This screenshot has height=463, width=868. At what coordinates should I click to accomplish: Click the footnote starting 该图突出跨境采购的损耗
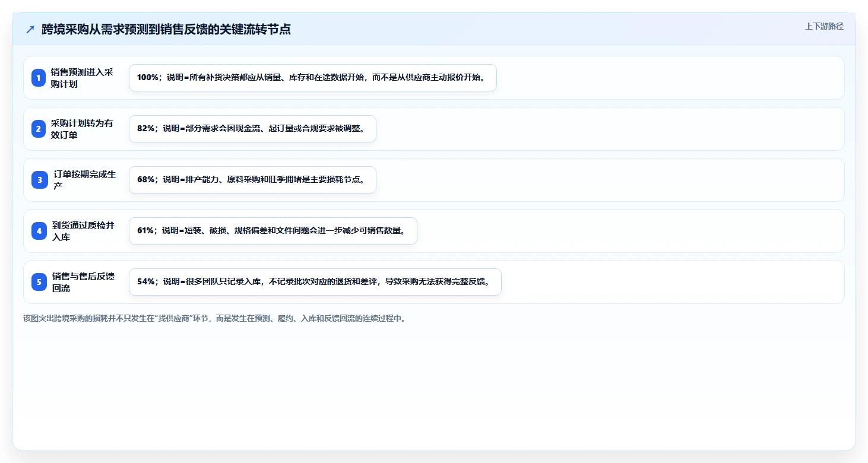pos(214,318)
